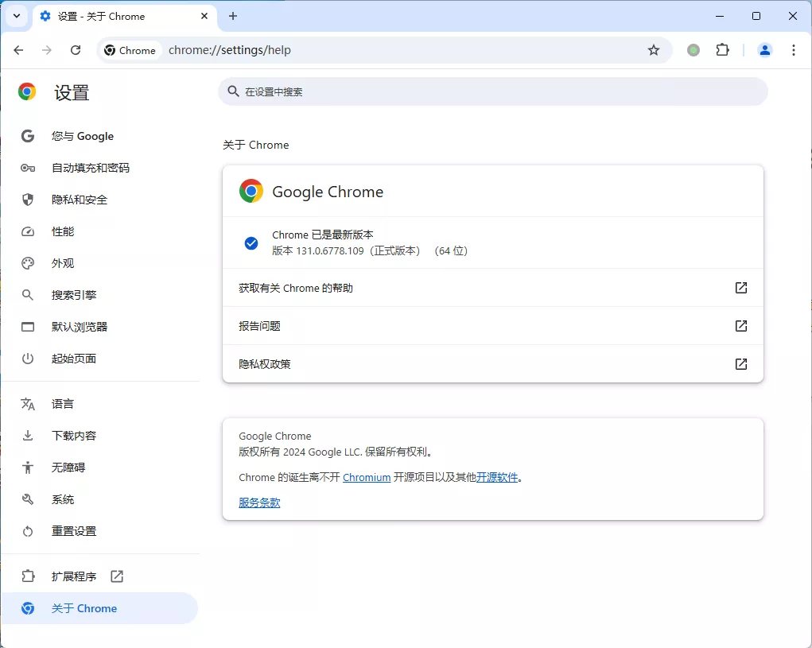The width and height of the screenshot is (812, 648).
Task: Open the profile avatar menu
Action: (x=764, y=49)
